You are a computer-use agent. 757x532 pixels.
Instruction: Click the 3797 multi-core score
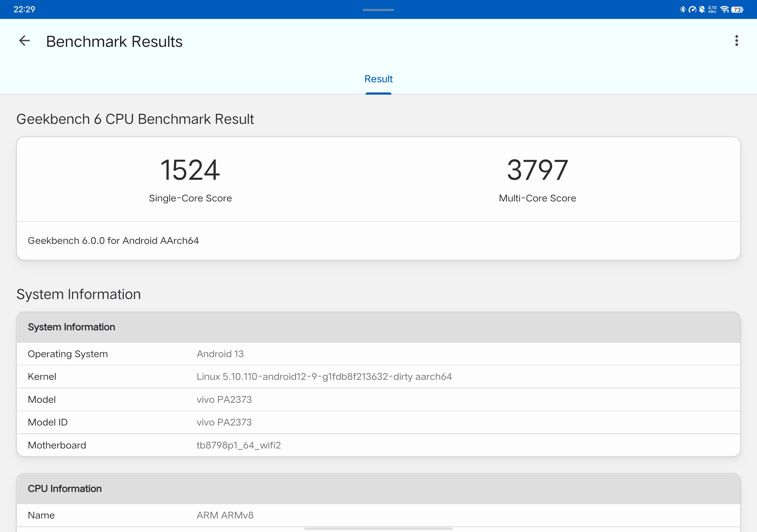[537, 170]
